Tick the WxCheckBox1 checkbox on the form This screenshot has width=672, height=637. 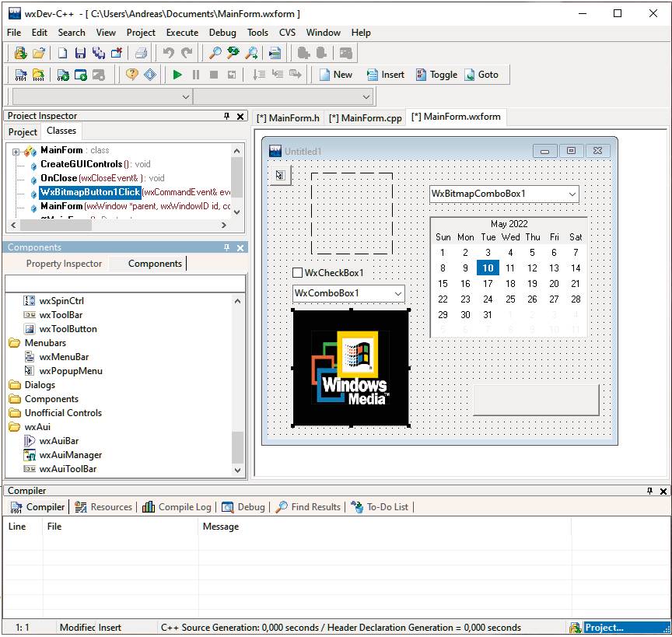[297, 273]
